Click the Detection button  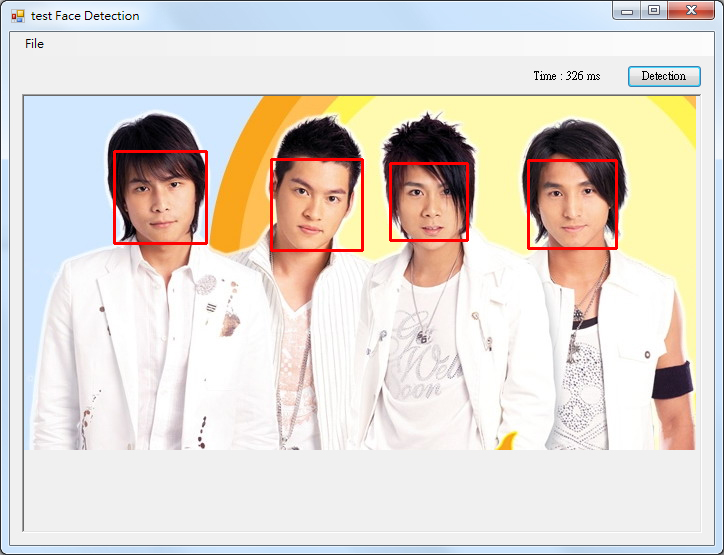pos(664,76)
